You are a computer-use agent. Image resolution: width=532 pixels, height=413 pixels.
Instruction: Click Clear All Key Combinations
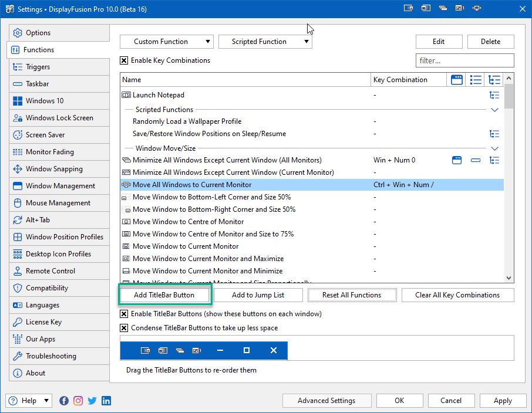(457, 295)
